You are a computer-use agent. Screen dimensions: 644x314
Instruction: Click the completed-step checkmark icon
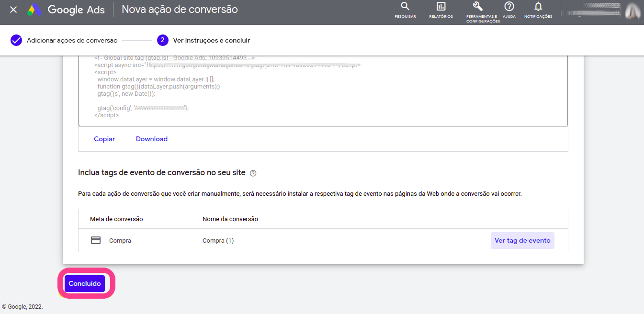click(x=16, y=40)
